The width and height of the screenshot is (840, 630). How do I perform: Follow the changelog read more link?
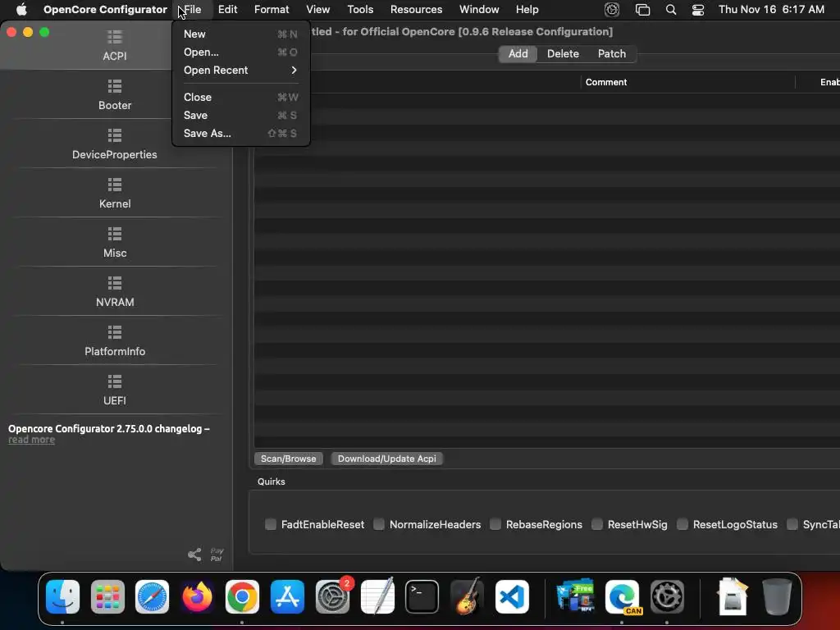[x=32, y=440]
